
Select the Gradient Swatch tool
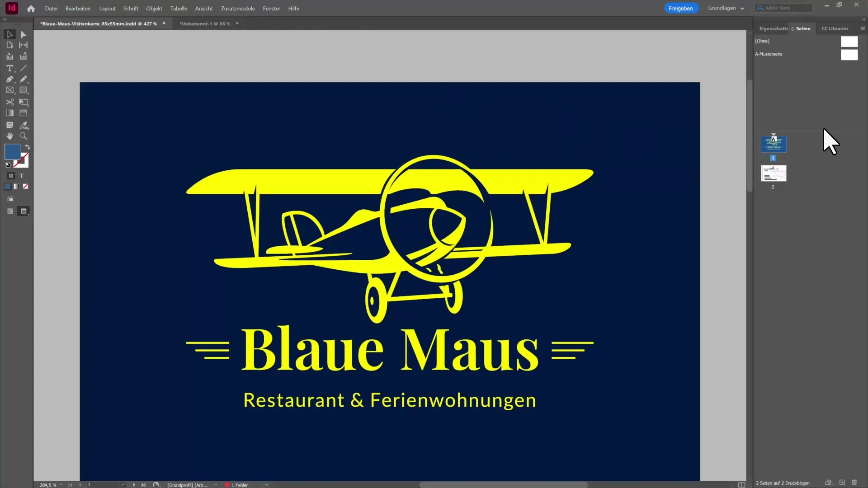(x=9, y=113)
